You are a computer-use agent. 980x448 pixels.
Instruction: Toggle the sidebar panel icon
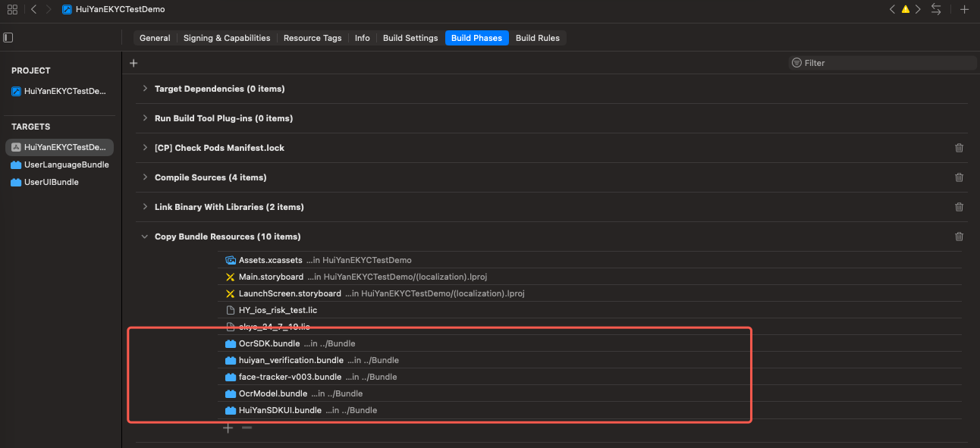(x=8, y=37)
